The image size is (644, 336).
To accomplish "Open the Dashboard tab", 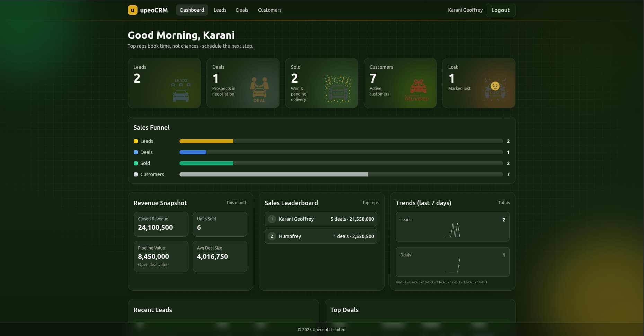I will (192, 10).
